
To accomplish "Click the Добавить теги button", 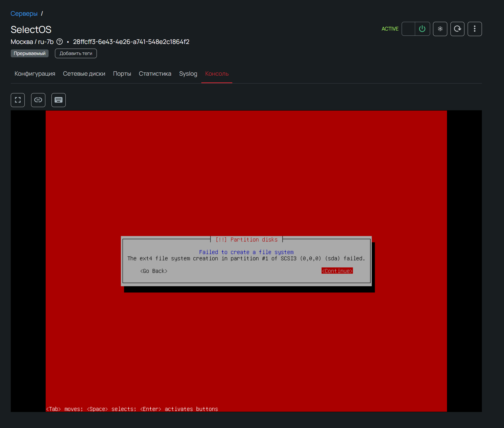I will pyautogui.click(x=76, y=54).
